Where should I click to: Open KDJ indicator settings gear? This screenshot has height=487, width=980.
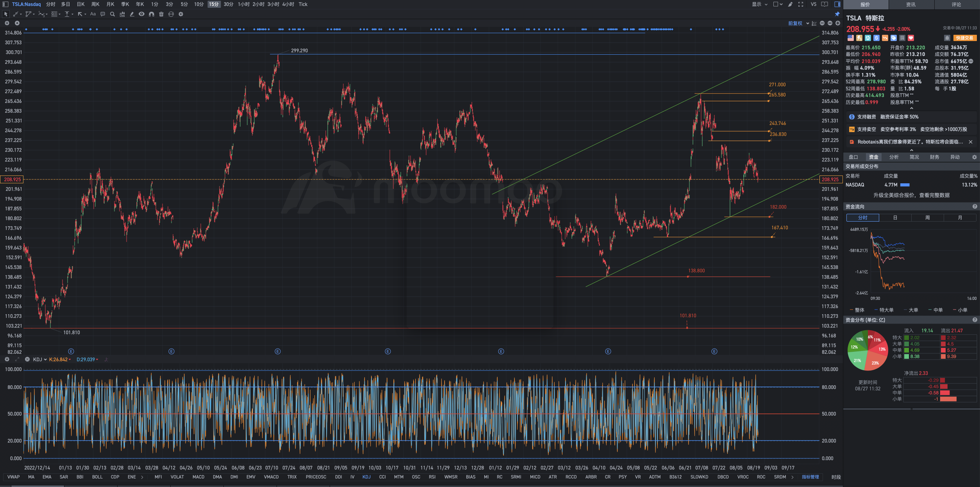coord(7,359)
